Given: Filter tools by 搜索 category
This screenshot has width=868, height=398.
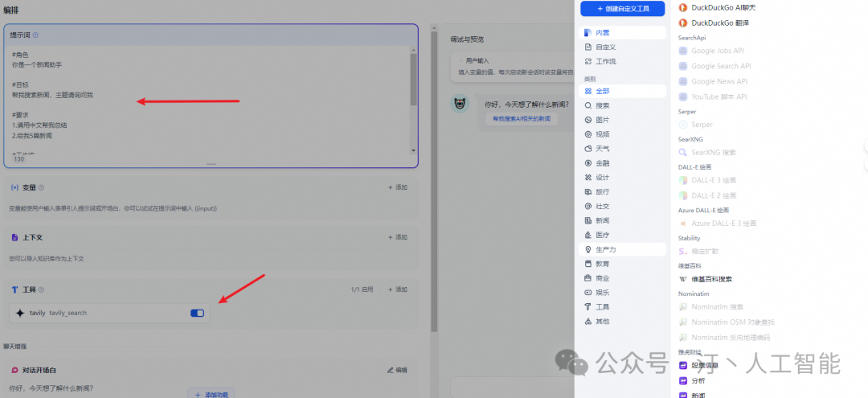Looking at the screenshot, I should click(622, 105).
